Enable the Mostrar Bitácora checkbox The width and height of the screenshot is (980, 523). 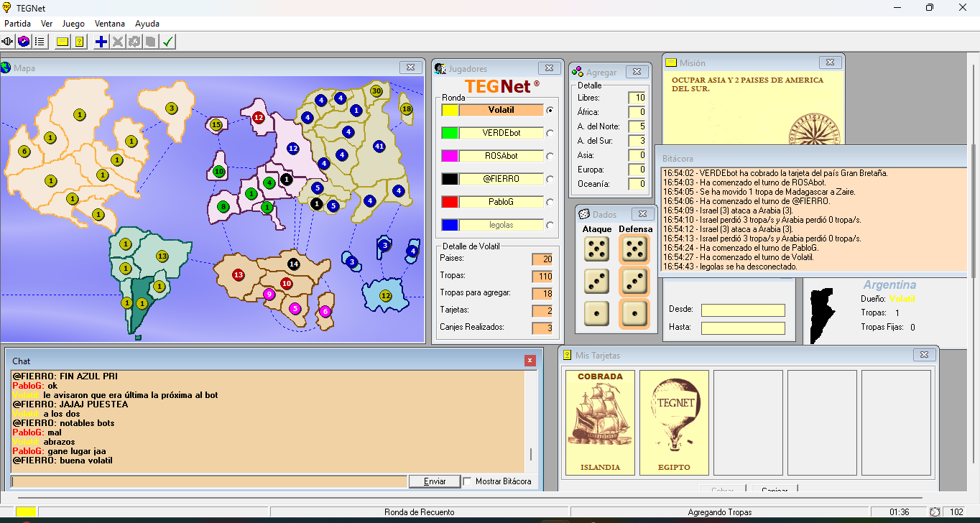click(468, 481)
